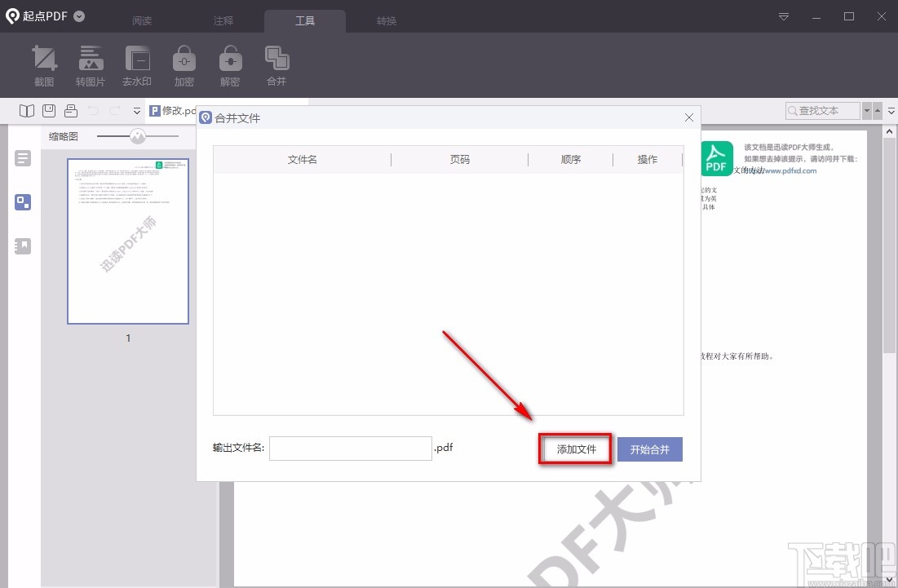Type a name in the 输出文件名 field
The image size is (898, 588).
pyautogui.click(x=350, y=448)
